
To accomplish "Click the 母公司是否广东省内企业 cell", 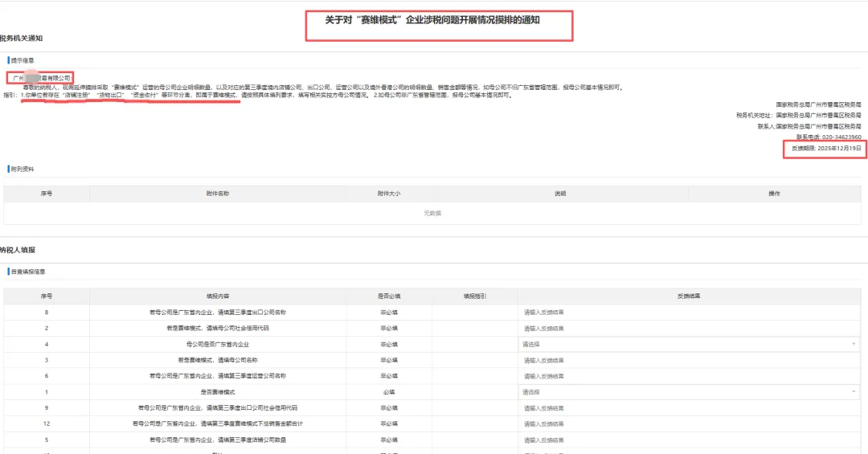I will [x=218, y=345].
